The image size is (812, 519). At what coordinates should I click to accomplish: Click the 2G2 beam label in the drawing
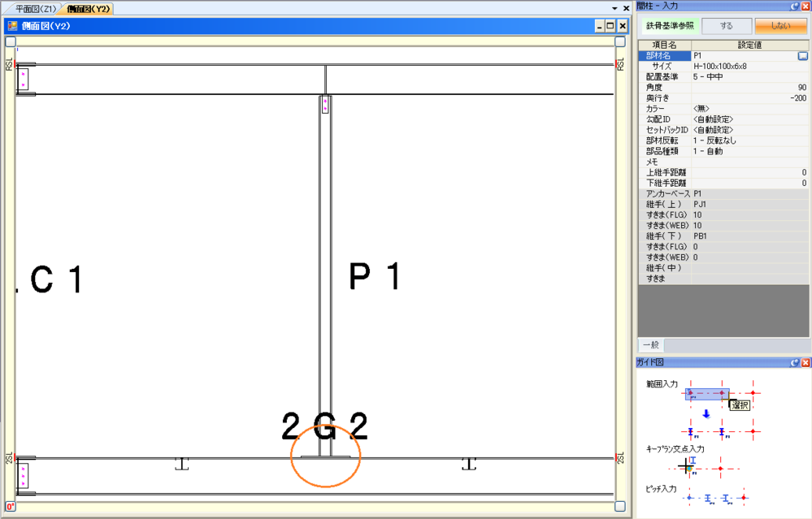[x=324, y=426]
